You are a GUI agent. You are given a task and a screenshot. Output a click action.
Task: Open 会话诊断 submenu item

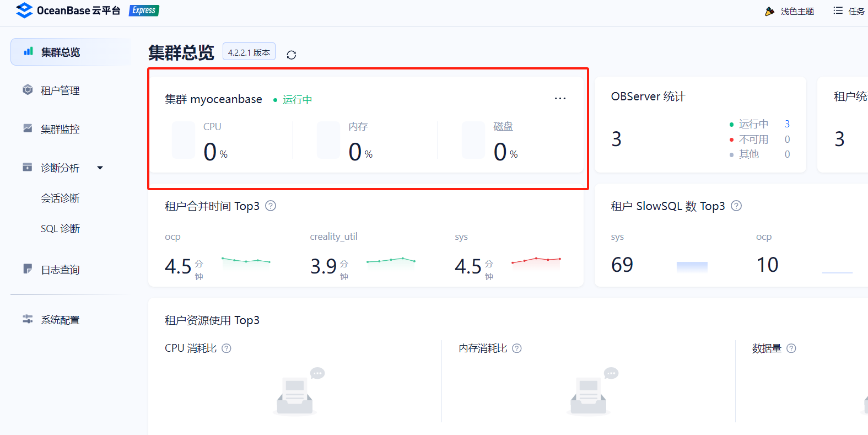60,198
